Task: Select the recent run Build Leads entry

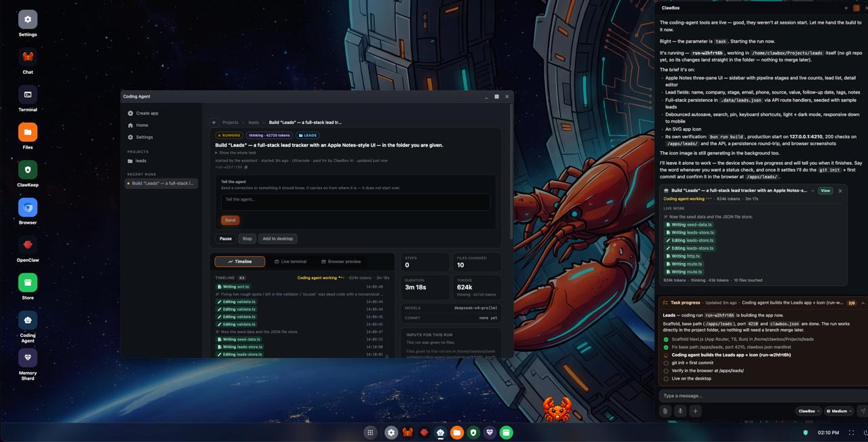Action: [161, 183]
